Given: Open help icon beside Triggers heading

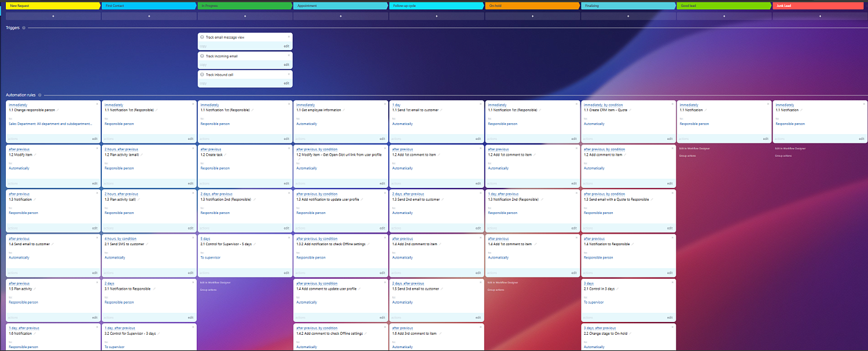Looking at the screenshot, I should pyautogui.click(x=24, y=28).
